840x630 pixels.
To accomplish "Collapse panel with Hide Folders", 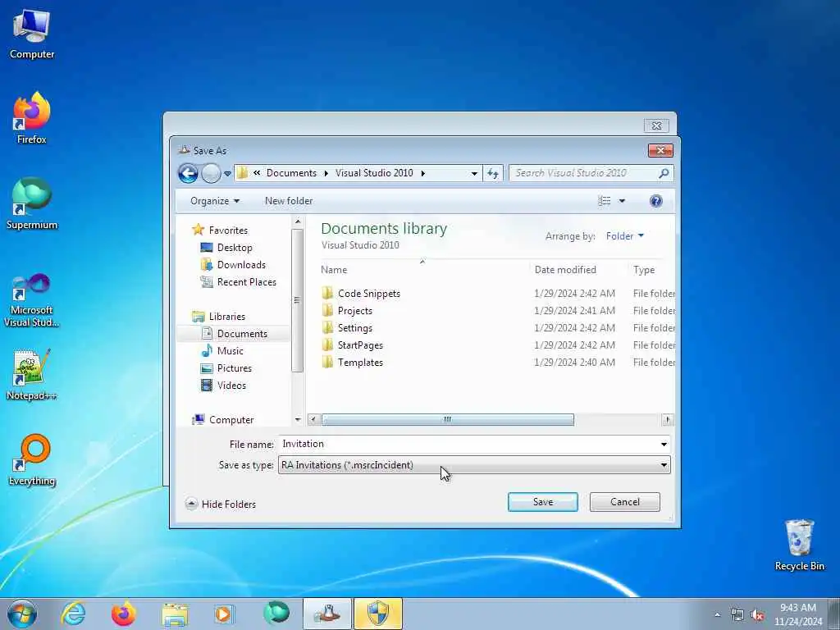I will [x=221, y=504].
